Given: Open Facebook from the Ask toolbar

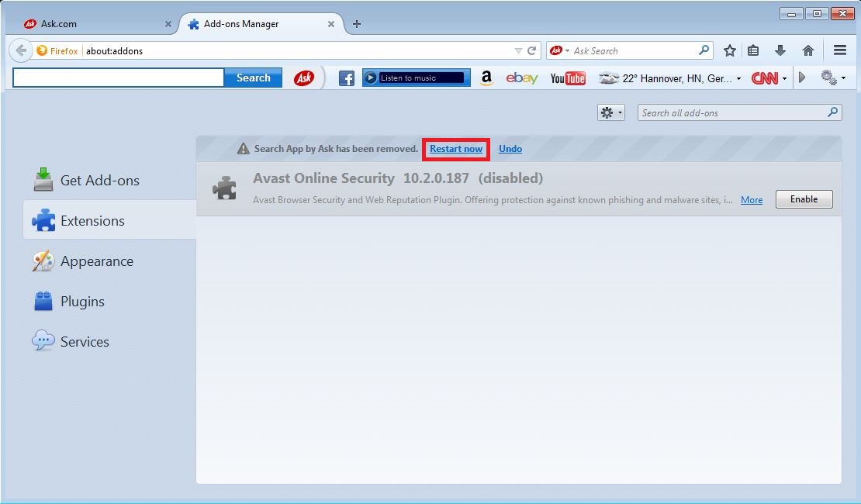Looking at the screenshot, I should [x=345, y=77].
